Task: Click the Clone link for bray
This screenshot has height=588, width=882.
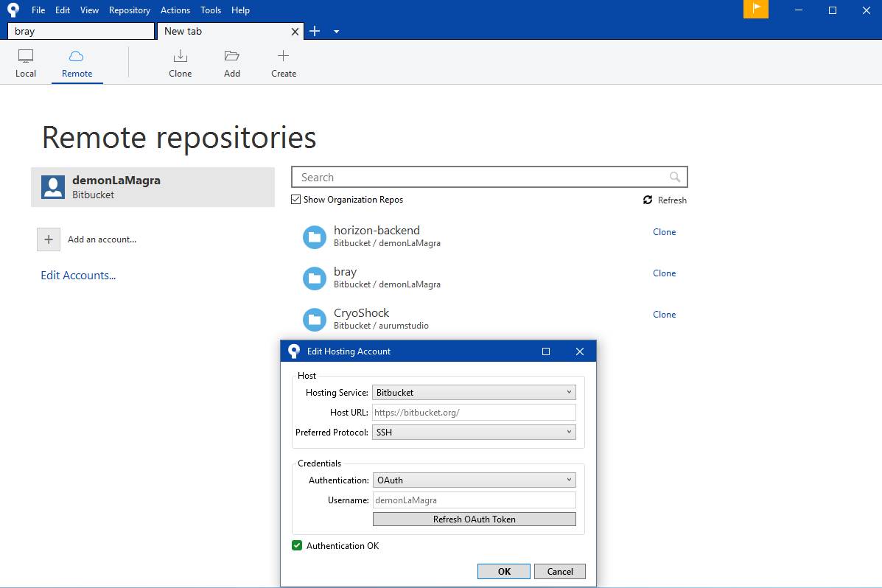Action: [x=665, y=273]
